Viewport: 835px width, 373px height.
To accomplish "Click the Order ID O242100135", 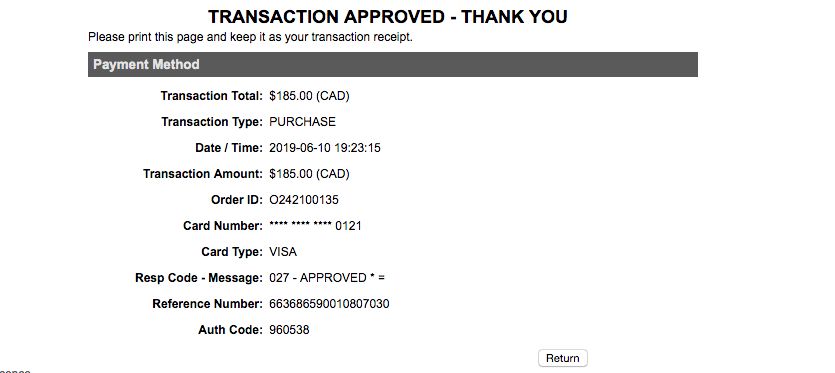I will (x=304, y=200).
